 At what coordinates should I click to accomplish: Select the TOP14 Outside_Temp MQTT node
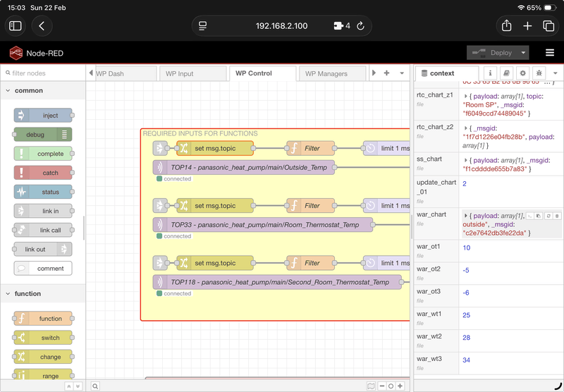pos(244,167)
